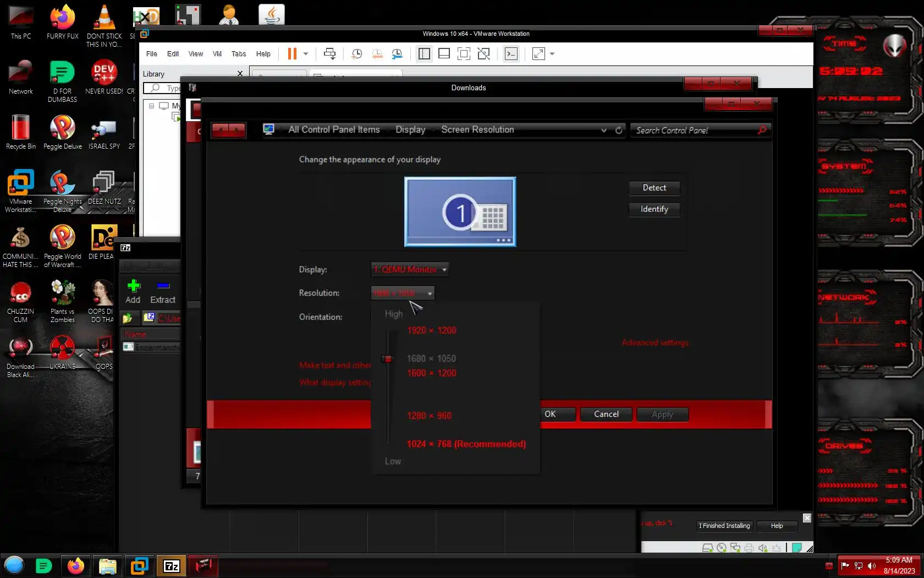
Task: Click I Finished Installing button
Action: coord(724,526)
